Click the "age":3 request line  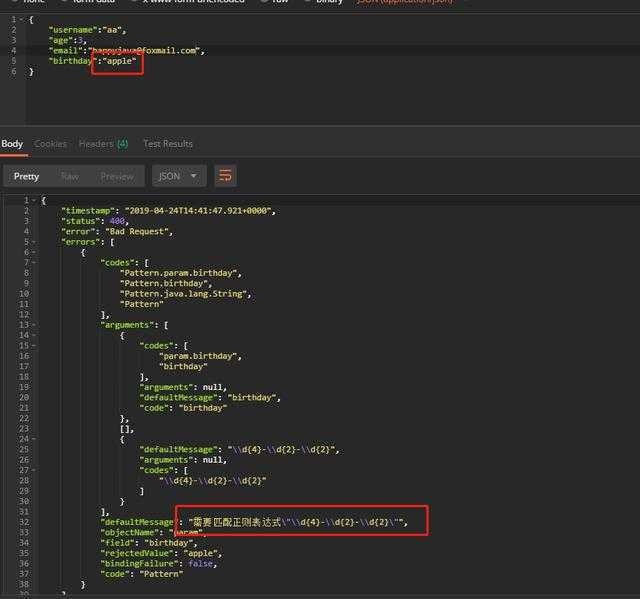pyautogui.click(x=68, y=40)
